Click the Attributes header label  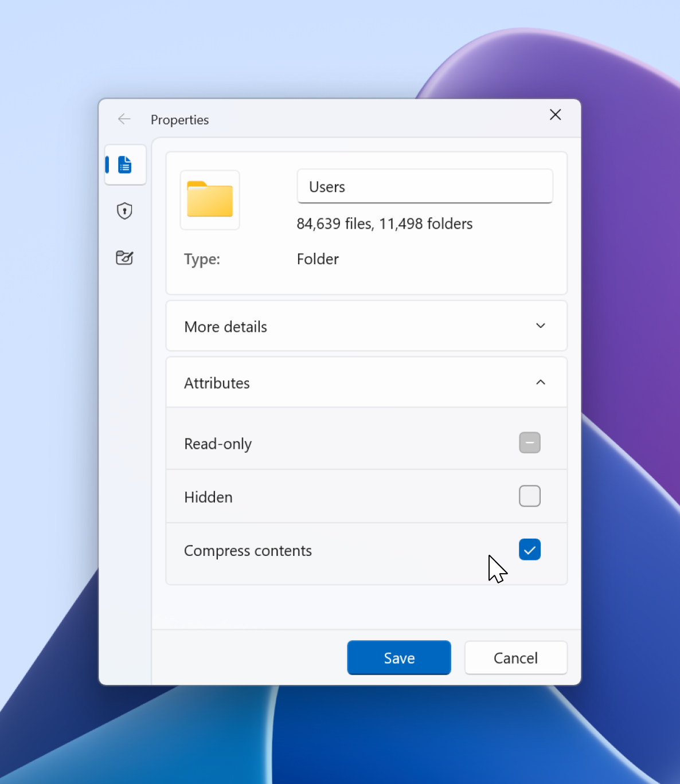click(217, 383)
